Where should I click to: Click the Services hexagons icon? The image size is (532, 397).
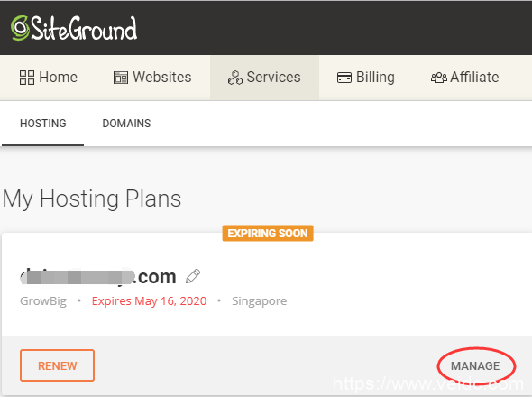pyautogui.click(x=235, y=78)
